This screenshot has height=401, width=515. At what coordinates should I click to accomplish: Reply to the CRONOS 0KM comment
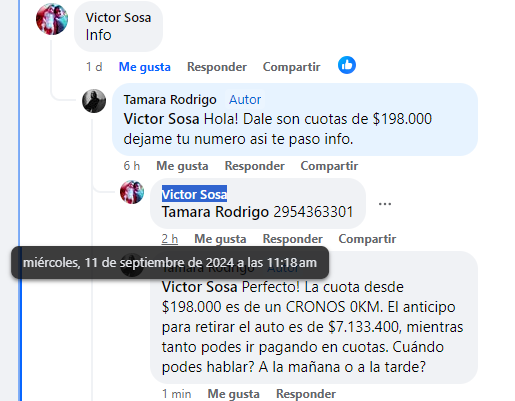[306, 394]
